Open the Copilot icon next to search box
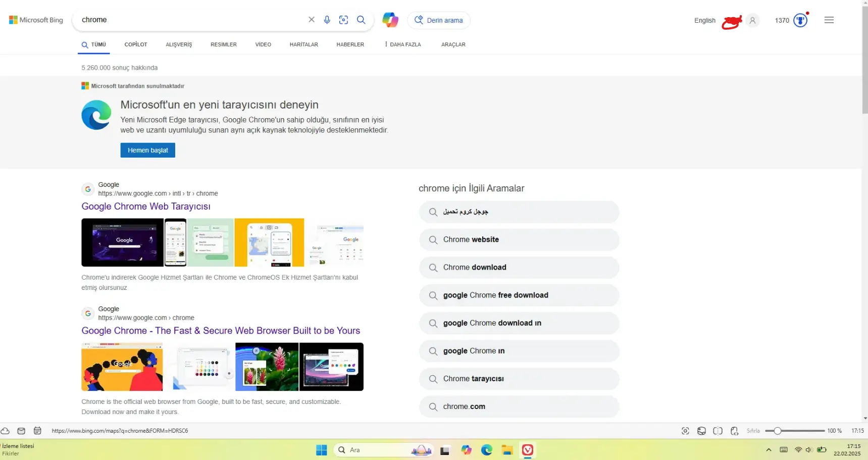The image size is (868, 460). pyautogui.click(x=390, y=20)
